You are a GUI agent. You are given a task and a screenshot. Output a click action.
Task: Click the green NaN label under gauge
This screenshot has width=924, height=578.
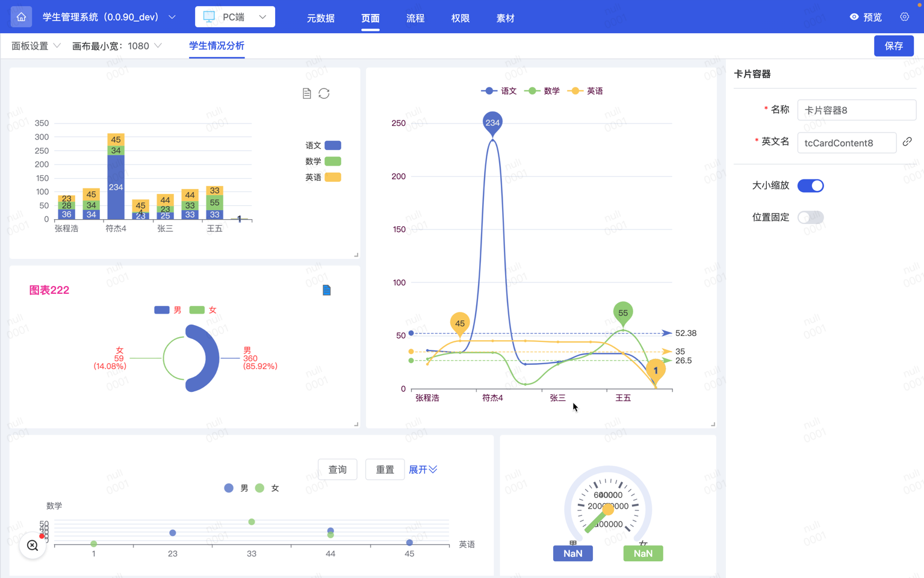643,553
